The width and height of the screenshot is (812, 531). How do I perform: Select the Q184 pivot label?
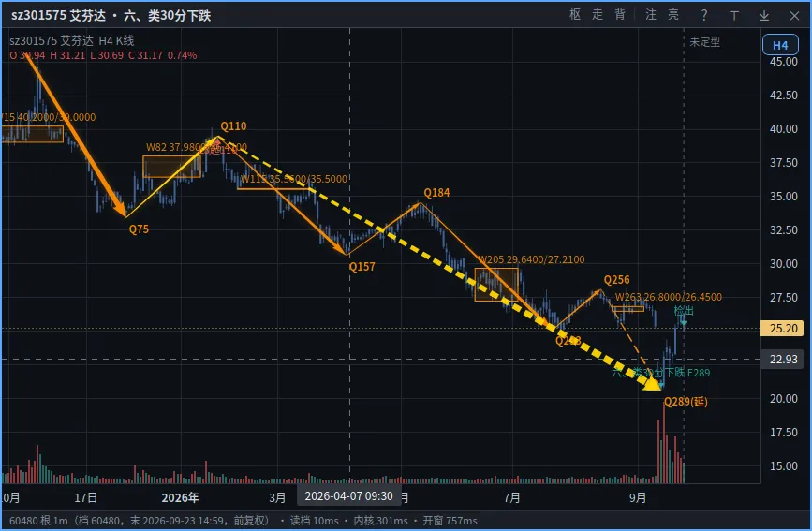click(x=436, y=193)
